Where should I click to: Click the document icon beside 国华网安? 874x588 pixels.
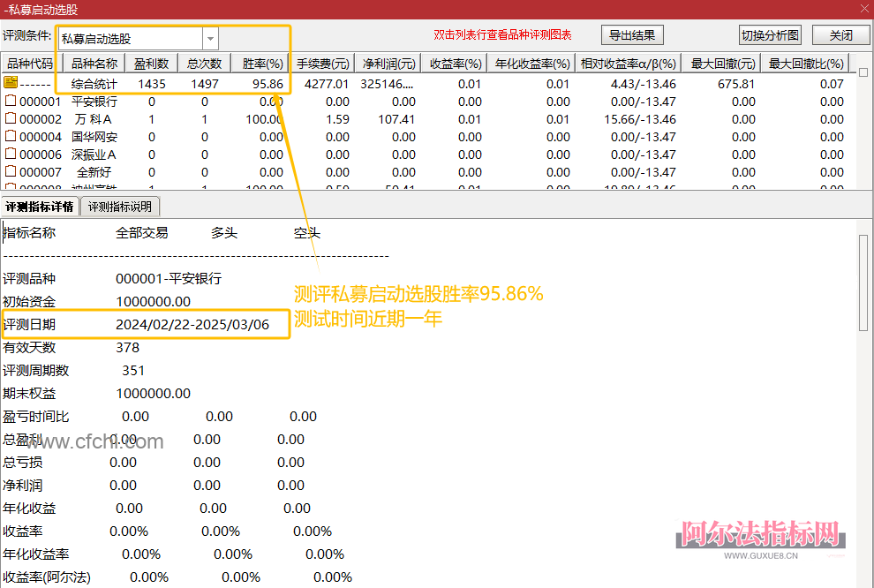(11, 136)
